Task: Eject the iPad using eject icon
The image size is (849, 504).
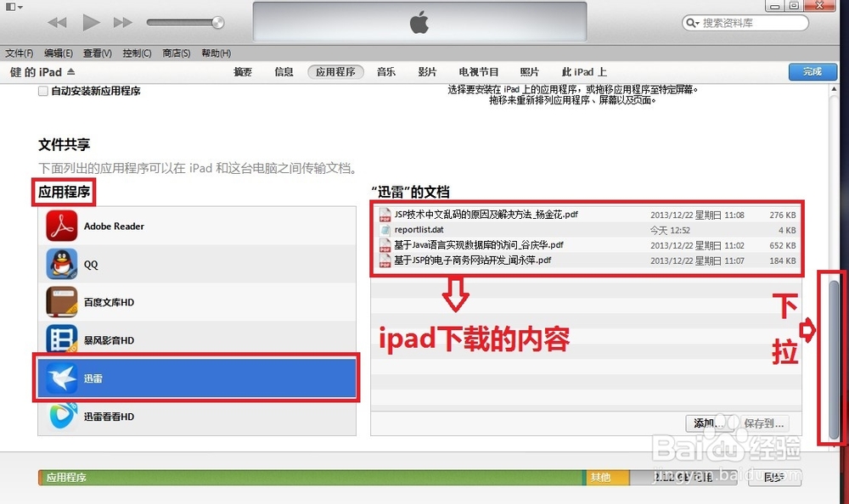Action: tap(71, 71)
